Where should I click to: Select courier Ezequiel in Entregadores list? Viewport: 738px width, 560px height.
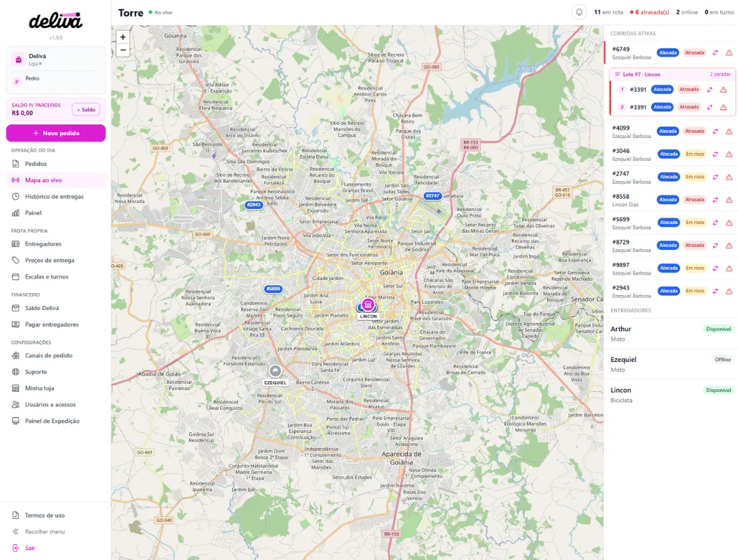tap(671, 364)
